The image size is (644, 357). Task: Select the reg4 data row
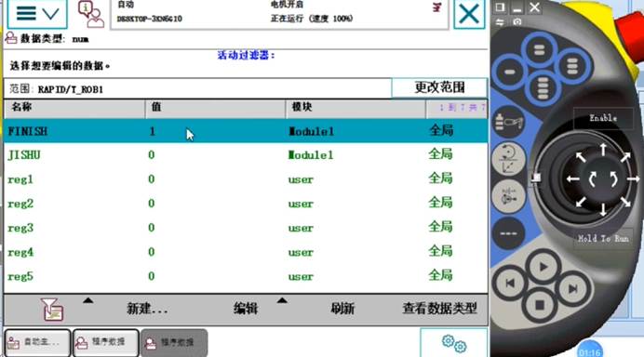coord(246,252)
